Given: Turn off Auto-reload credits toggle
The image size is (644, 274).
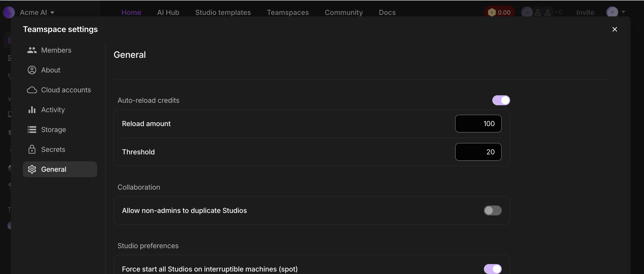Looking at the screenshot, I should tap(501, 100).
